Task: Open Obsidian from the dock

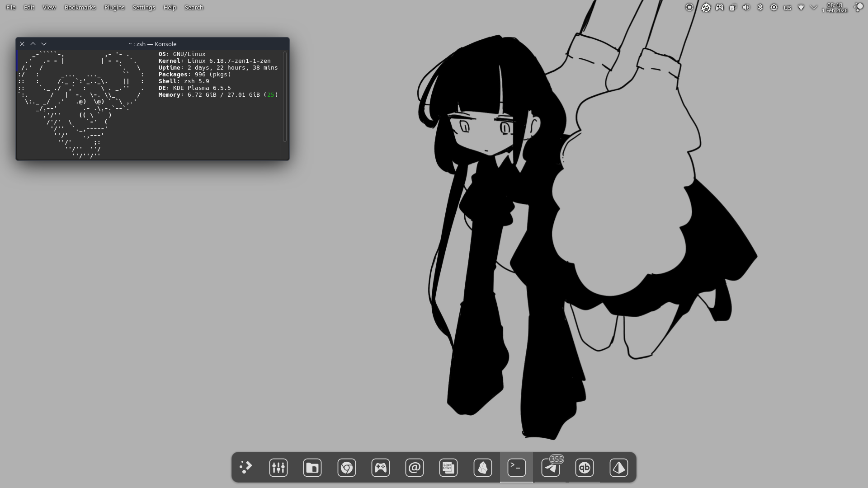Action: coord(483,467)
